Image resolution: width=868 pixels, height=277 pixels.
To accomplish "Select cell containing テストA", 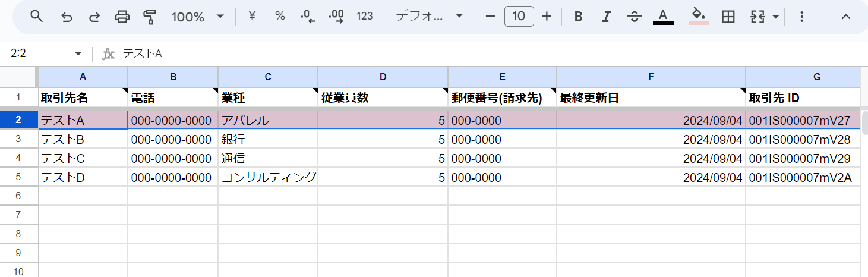I will [83, 120].
